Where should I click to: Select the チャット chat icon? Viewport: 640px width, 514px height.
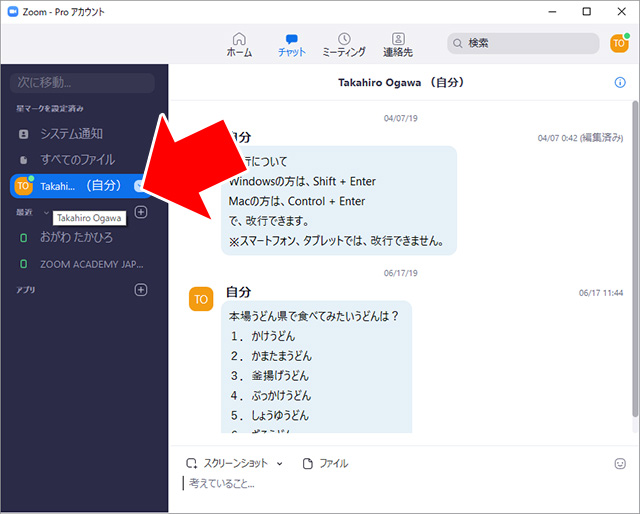coord(291,43)
